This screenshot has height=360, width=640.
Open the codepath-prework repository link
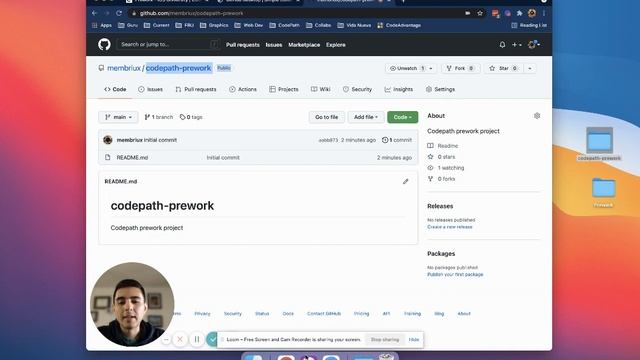[x=178, y=68]
